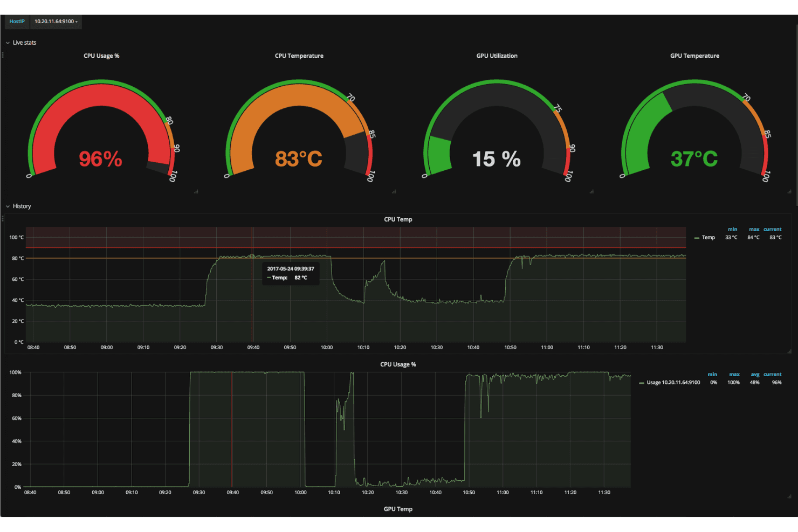Click the CPU Temp graph resize handle
This screenshot has height=532, width=798.
pyautogui.click(x=789, y=351)
